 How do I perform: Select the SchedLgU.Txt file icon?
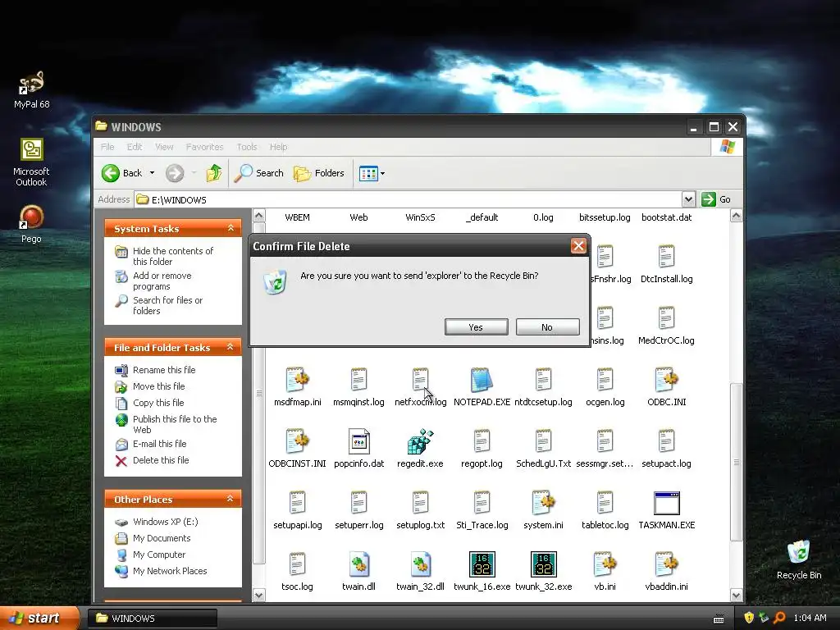click(x=543, y=441)
